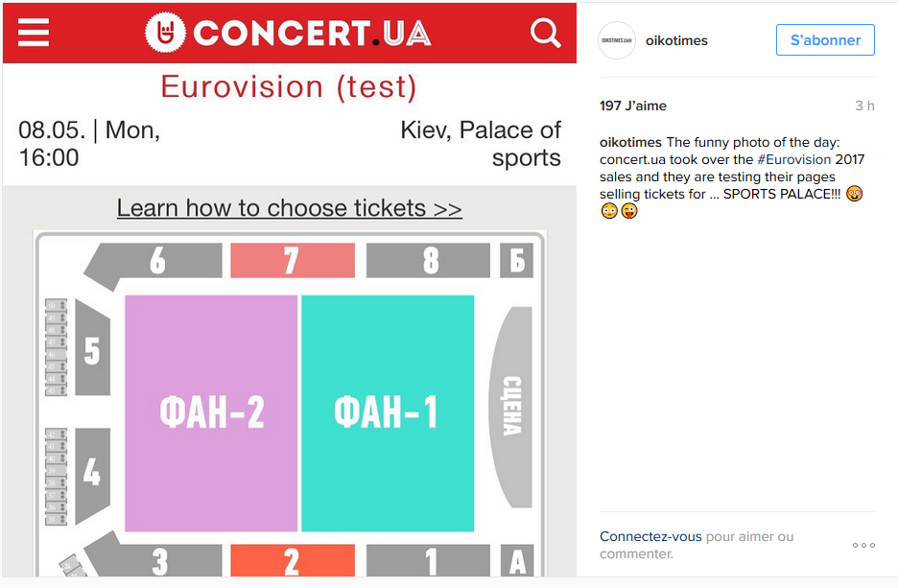Select the orange section 2
This screenshot has height=588, width=898.
tap(293, 560)
